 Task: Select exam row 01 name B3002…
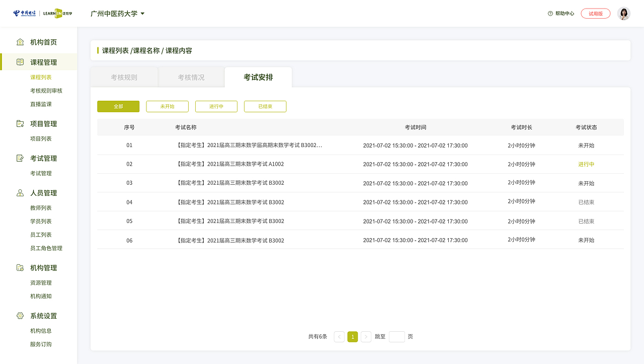[249, 145]
